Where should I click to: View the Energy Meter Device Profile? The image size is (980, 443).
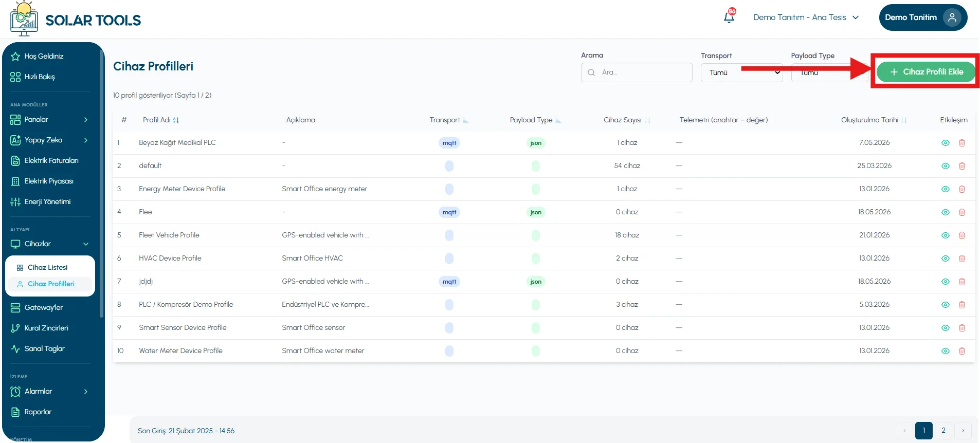point(945,189)
